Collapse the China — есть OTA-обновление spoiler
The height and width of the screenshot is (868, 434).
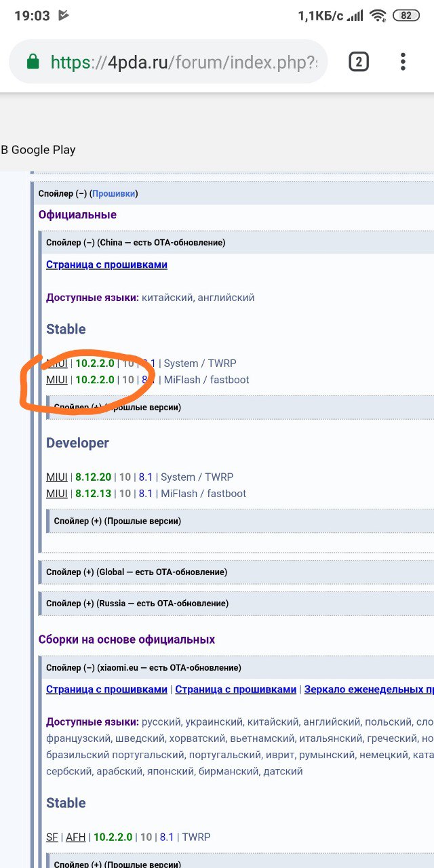pyautogui.click(x=237, y=242)
